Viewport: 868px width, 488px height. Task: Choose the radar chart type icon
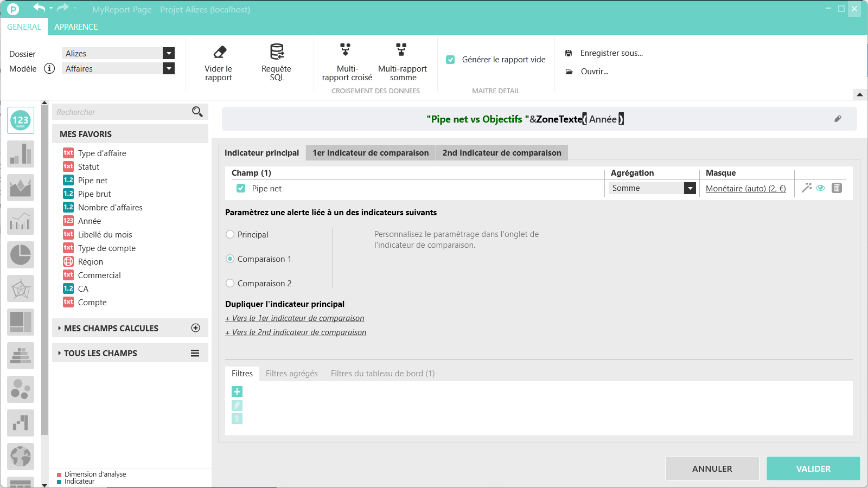(21, 288)
